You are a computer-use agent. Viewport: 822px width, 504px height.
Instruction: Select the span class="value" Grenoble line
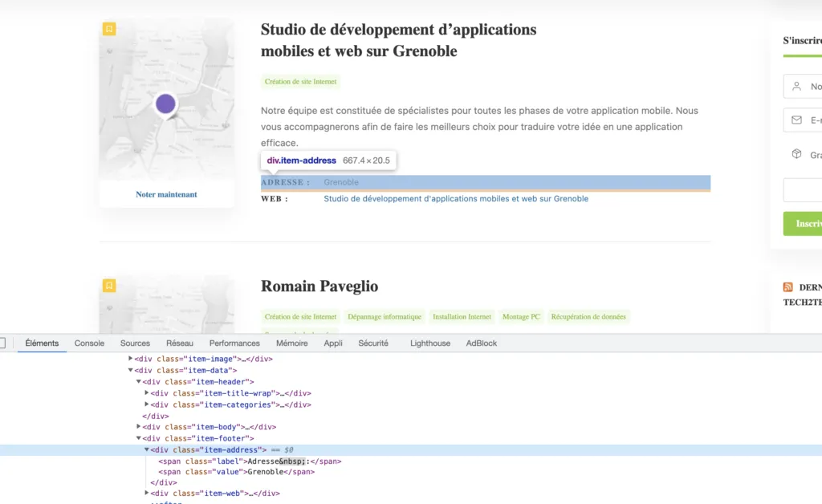click(x=237, y=472)
